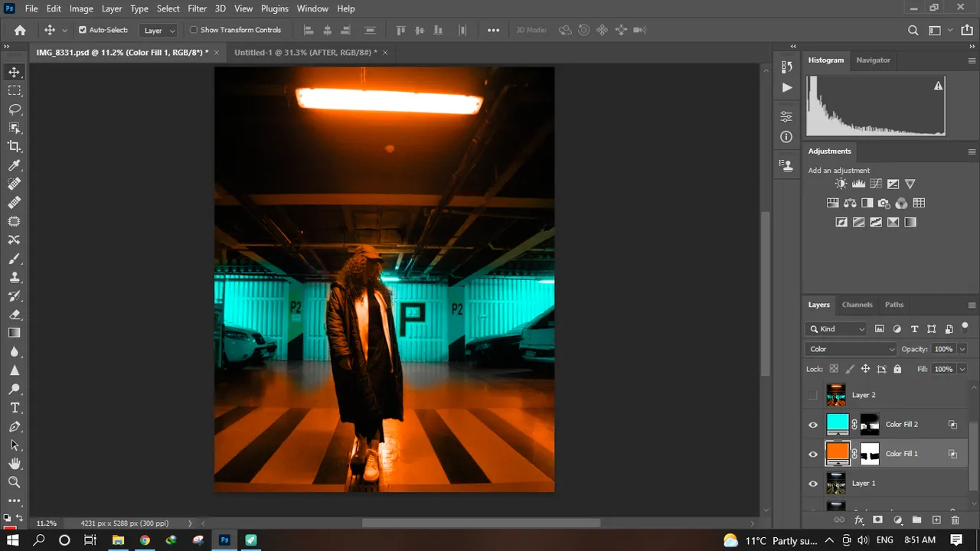980x551 pixels.
Task: Select the Path Selection tool
Action: point(15,445)
